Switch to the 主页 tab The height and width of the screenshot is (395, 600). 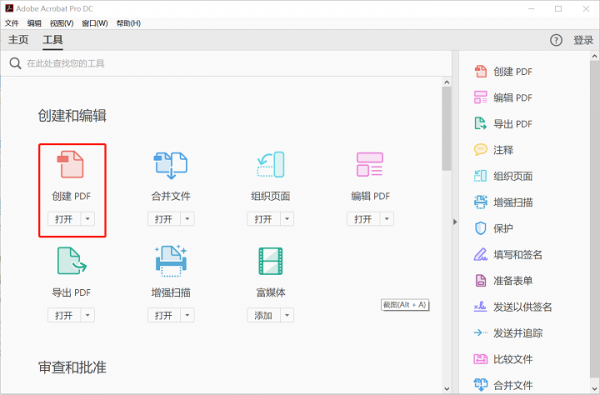pyautogui.click(x=18, y=40)
